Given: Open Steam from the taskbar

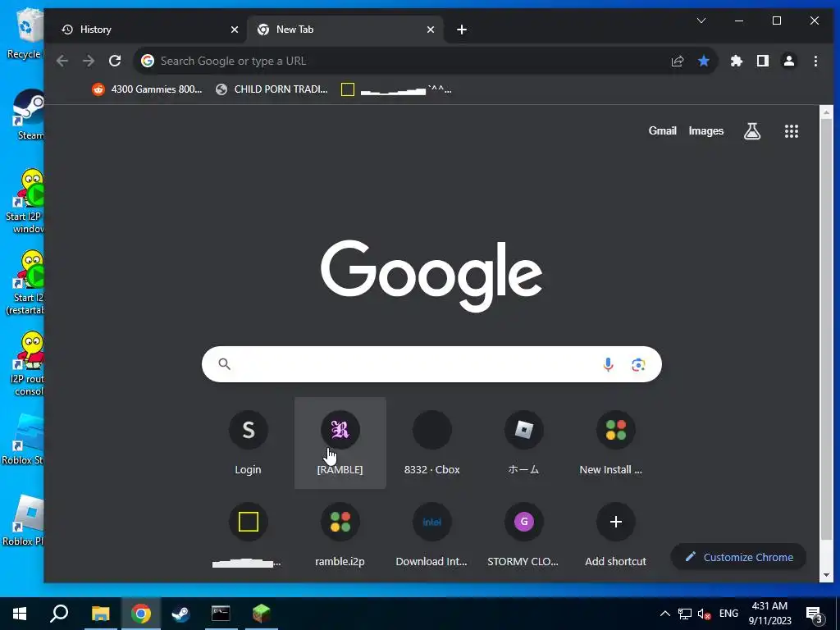Looking at the screenshot, I should point(180,614).
